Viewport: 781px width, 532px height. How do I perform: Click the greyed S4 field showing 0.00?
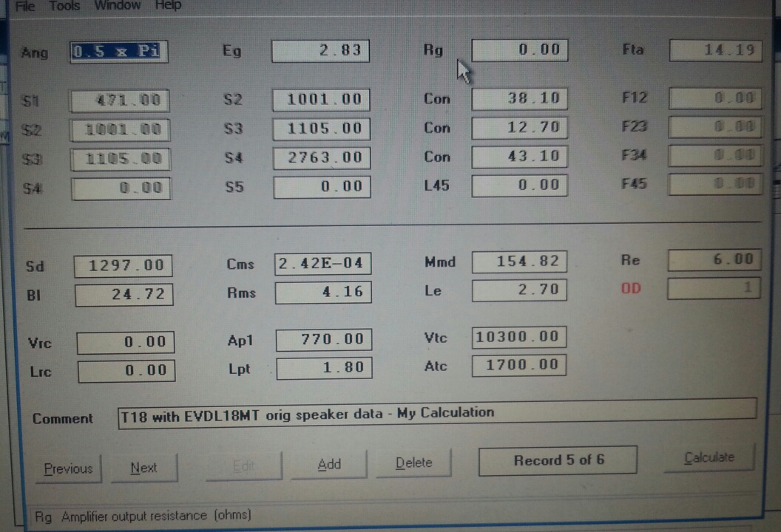121,188
